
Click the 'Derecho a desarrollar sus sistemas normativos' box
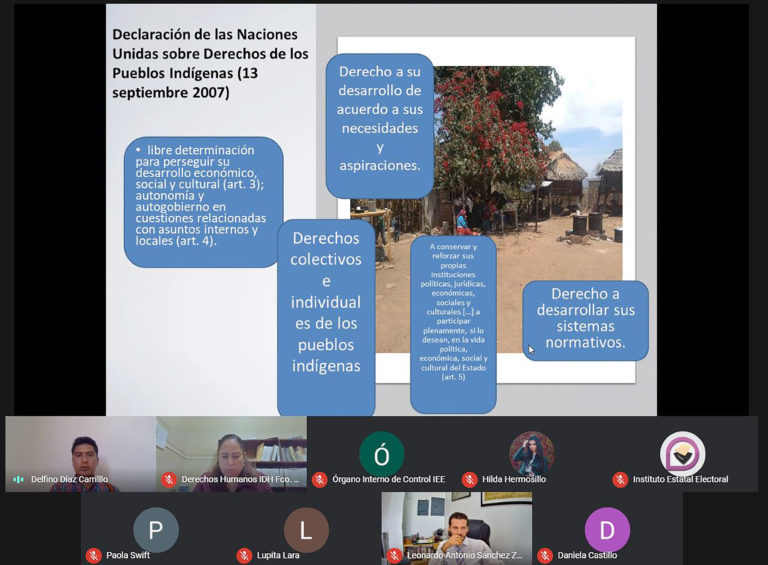tap(585, 318)
